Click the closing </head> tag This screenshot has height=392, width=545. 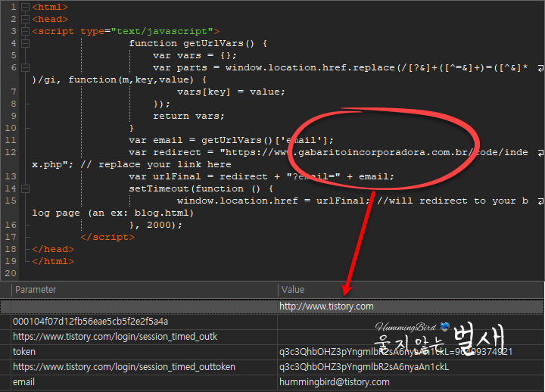point(53,249)
